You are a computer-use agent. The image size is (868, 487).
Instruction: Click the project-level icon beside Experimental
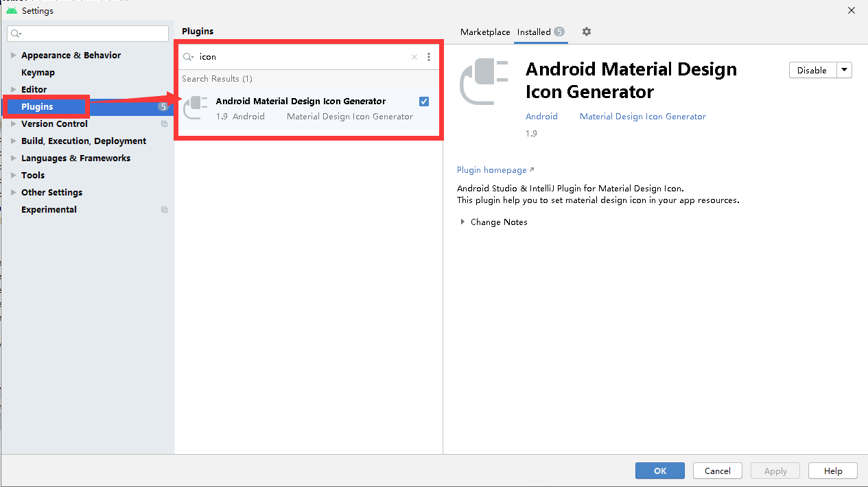(x=164, y=210)
